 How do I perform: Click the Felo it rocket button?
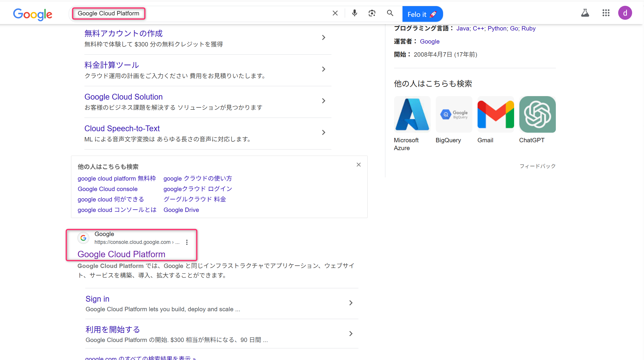[422, 14]
